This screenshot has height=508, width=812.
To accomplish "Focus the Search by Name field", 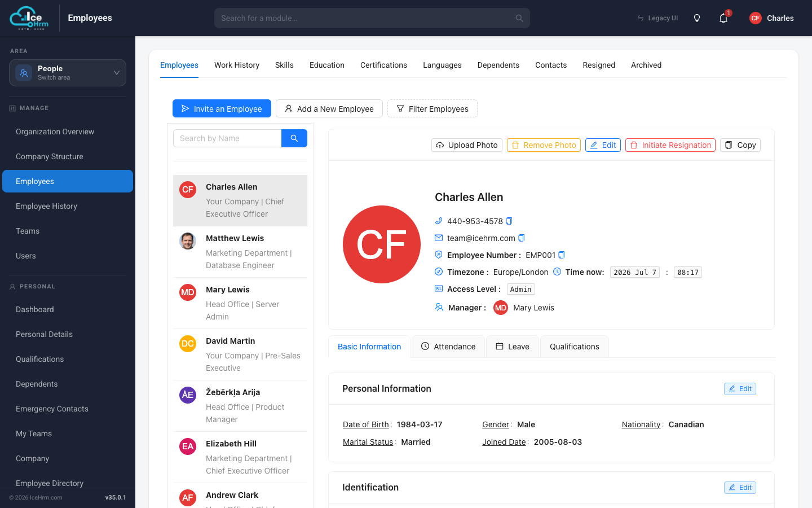I will point(227,138).
